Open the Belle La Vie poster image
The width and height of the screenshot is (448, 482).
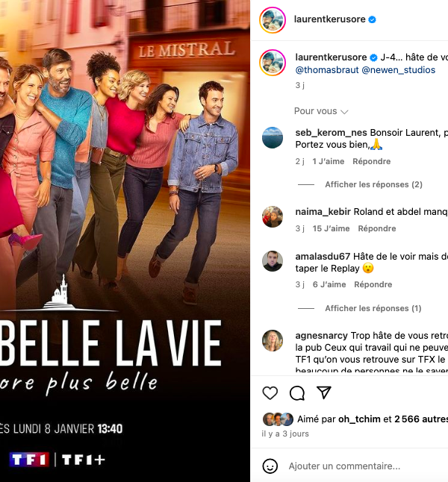coord(125,241)
